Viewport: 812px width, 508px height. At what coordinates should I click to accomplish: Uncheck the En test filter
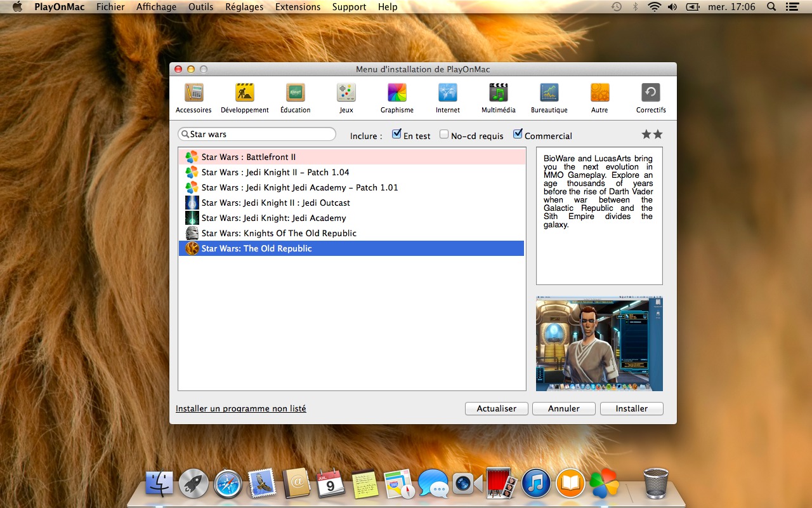point(396,134)
